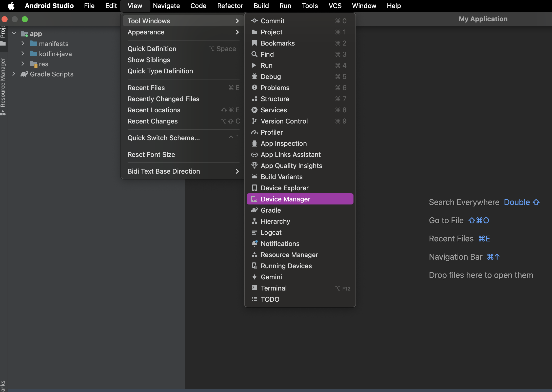Click the Gradle tool icon

[254, 210]
